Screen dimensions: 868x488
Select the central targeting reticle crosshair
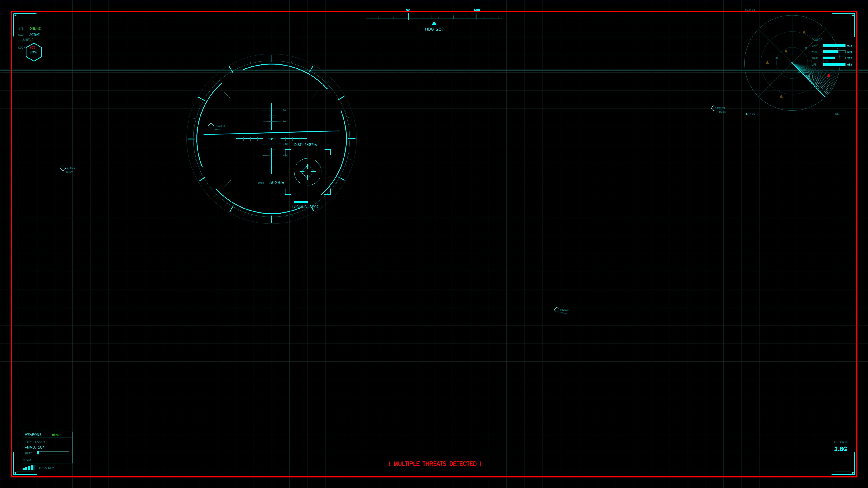tap(307, 172)
